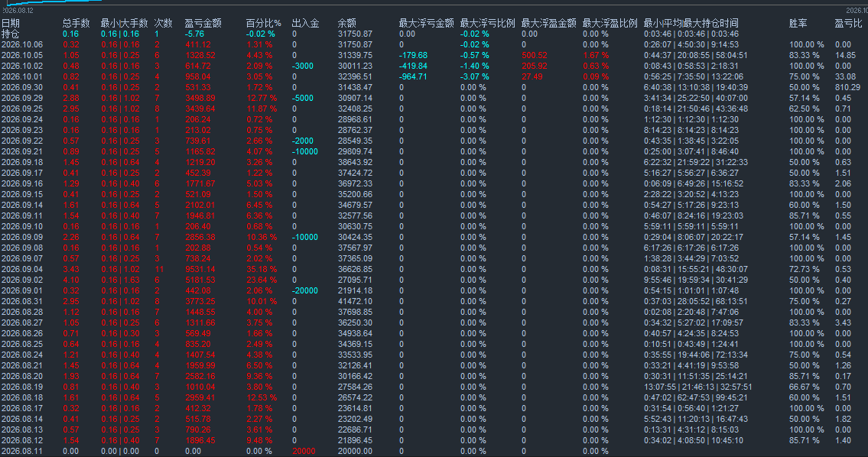Viewport: 868px width, 457px height.
Task: Select the 持仓 row label
Action: tap(11, 34)
